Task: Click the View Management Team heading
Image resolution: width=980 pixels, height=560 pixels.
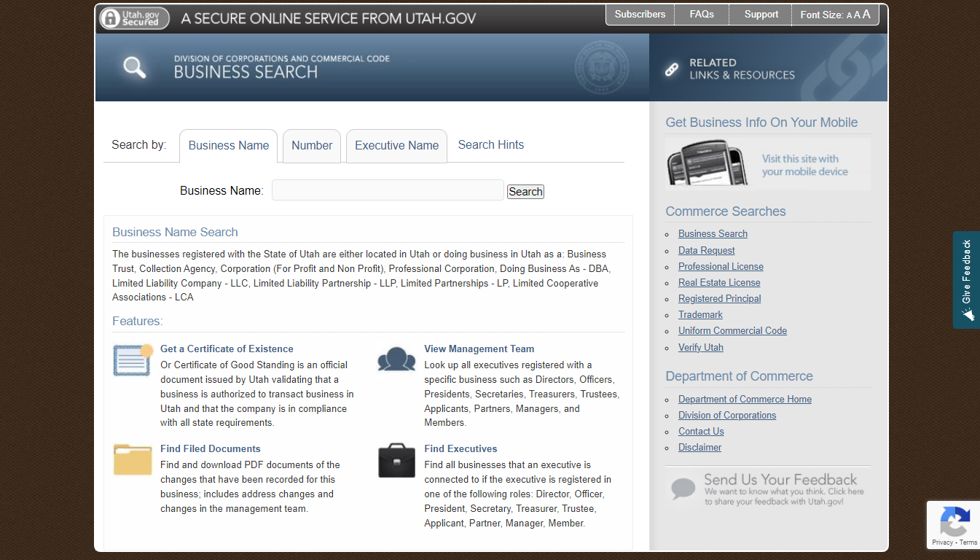Action: pos(479,349)
